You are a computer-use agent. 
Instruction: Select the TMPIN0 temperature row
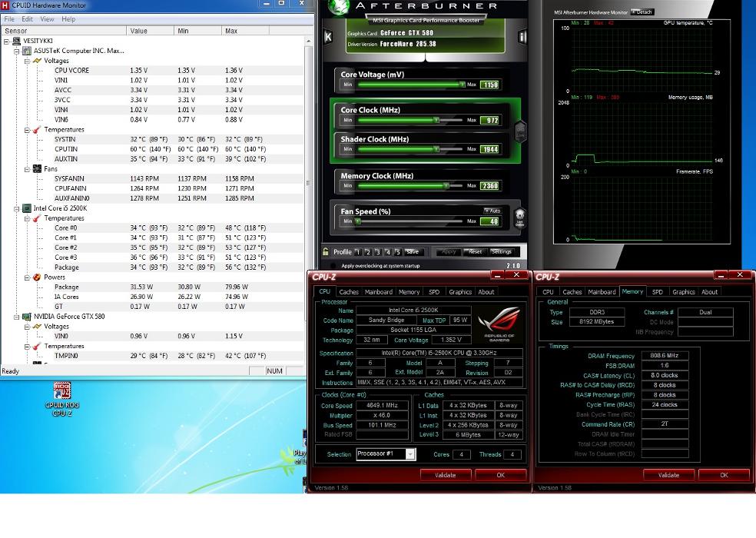pyautogui.click(x=152, y=356)
